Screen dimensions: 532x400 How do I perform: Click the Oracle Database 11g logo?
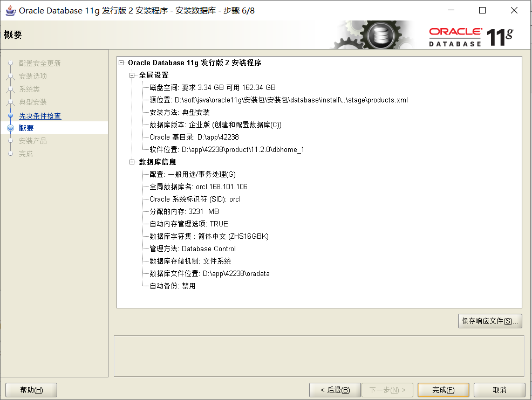471,37
